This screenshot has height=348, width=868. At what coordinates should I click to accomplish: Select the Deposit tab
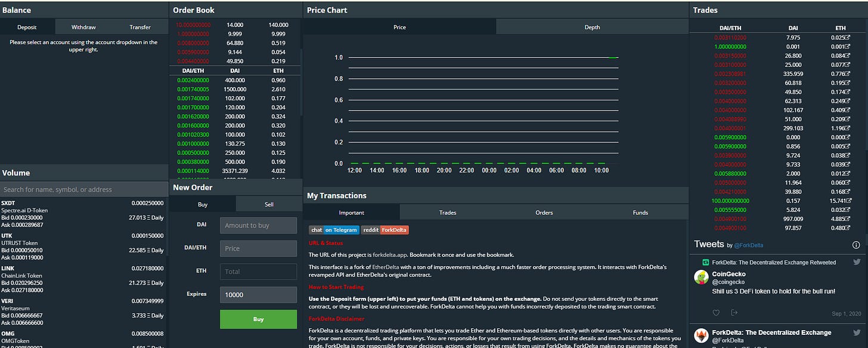tap(27, 27)
